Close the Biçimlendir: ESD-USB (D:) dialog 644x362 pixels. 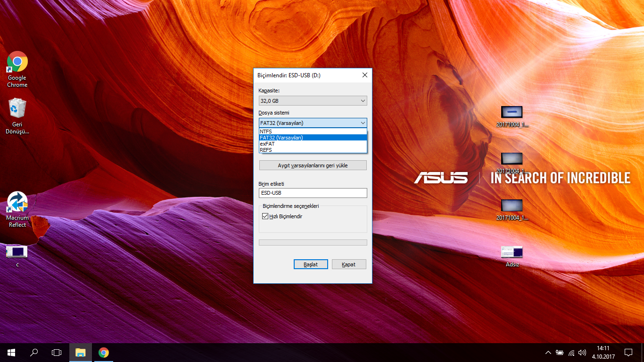pos(365,75)
